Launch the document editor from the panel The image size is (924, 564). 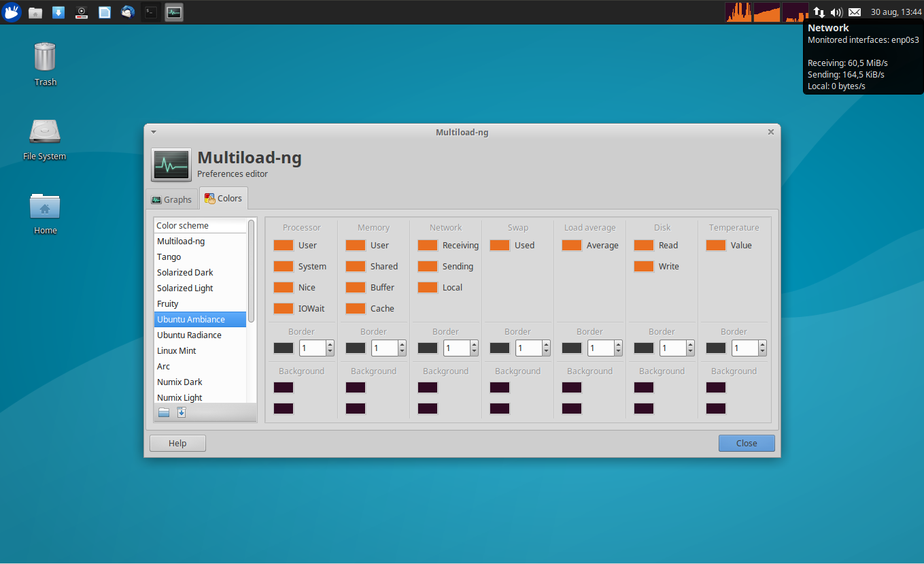(104, 12)
